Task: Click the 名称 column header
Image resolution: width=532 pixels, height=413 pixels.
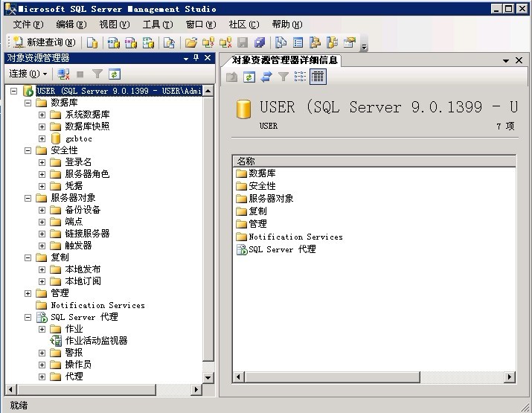Action: pos(374,161)
